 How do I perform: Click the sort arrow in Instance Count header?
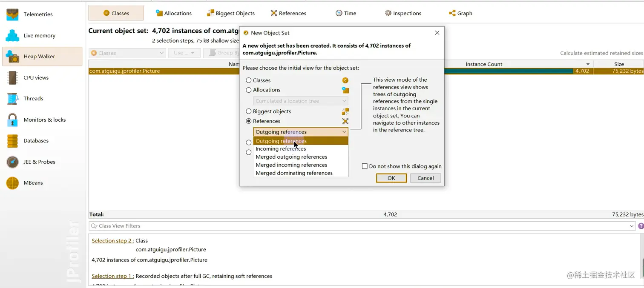[588, 64]
